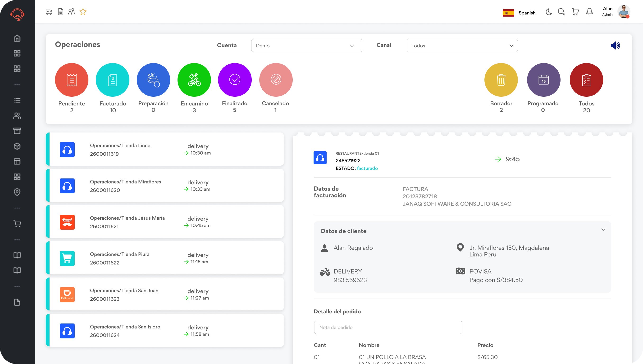Image resolution: width=643 pixels, height=364 pixels.
Task: Open notifications bell icon
Action: [589, 12]
